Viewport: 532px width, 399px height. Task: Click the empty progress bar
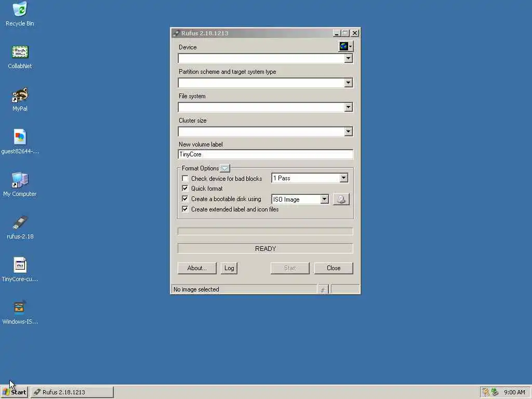(265, 232)
